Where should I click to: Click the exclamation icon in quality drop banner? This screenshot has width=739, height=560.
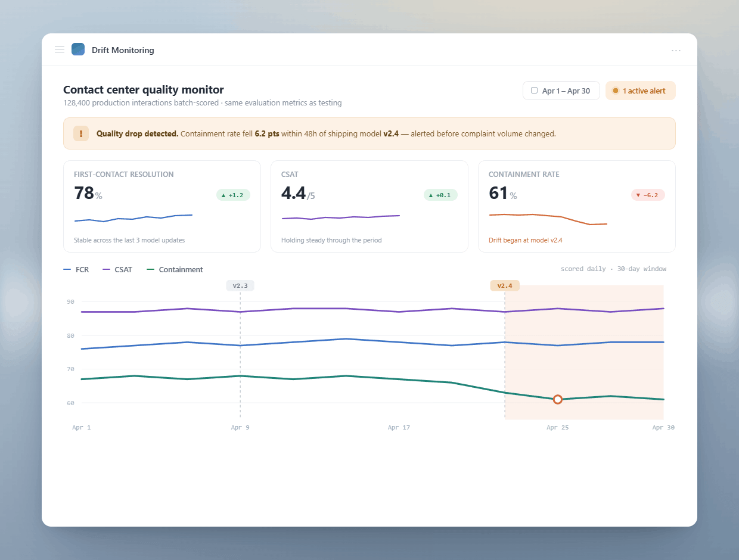pos(81,133)
